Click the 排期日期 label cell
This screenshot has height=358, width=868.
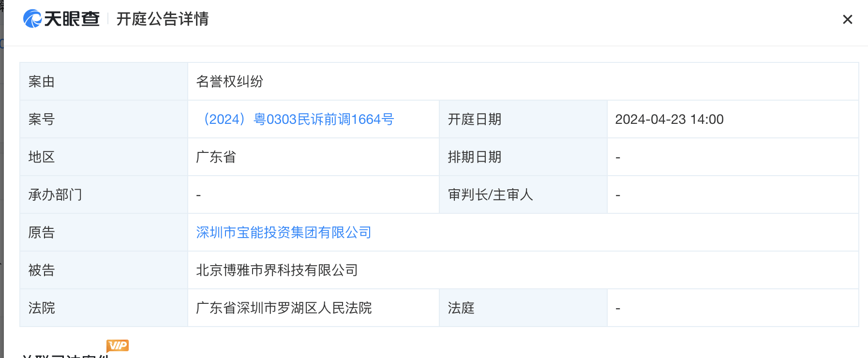click(x=474, y=157)
